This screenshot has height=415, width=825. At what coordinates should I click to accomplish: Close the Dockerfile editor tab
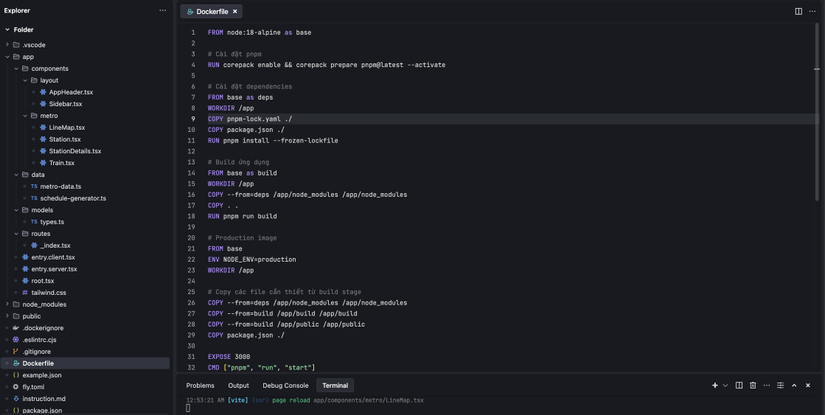(235, 11)
